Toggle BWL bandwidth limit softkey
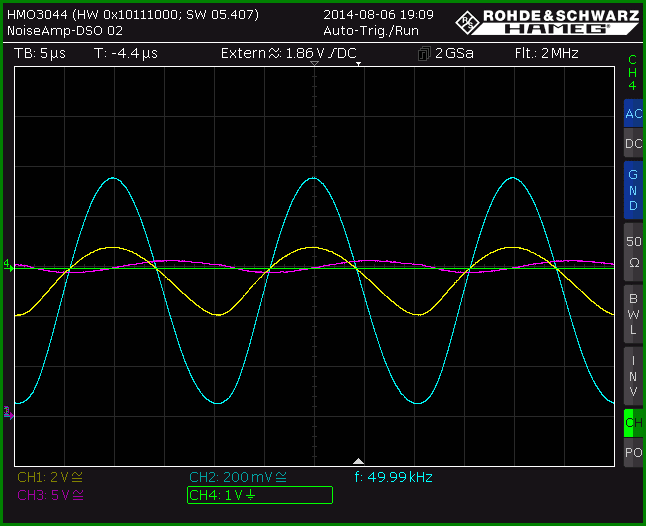This screenshot has width=646, height=526. click(633, 314)
